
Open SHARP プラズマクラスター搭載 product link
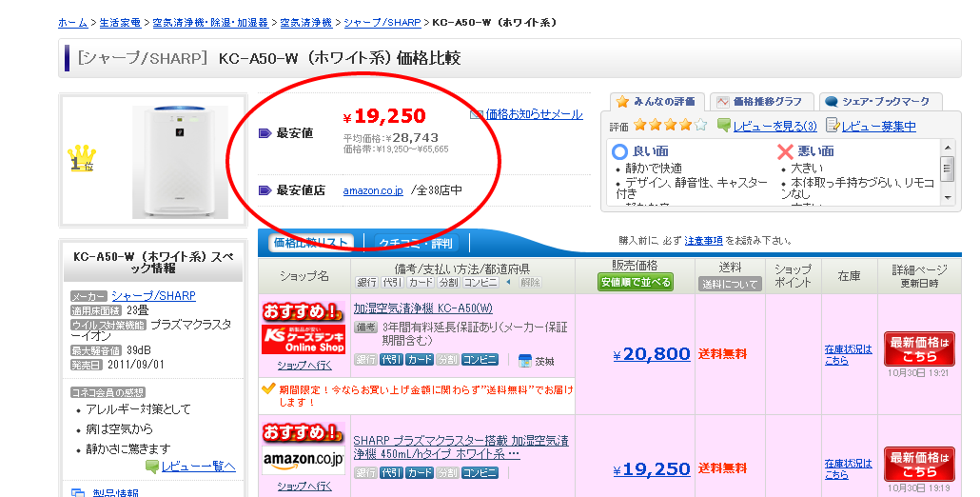(x=461, y=447)
